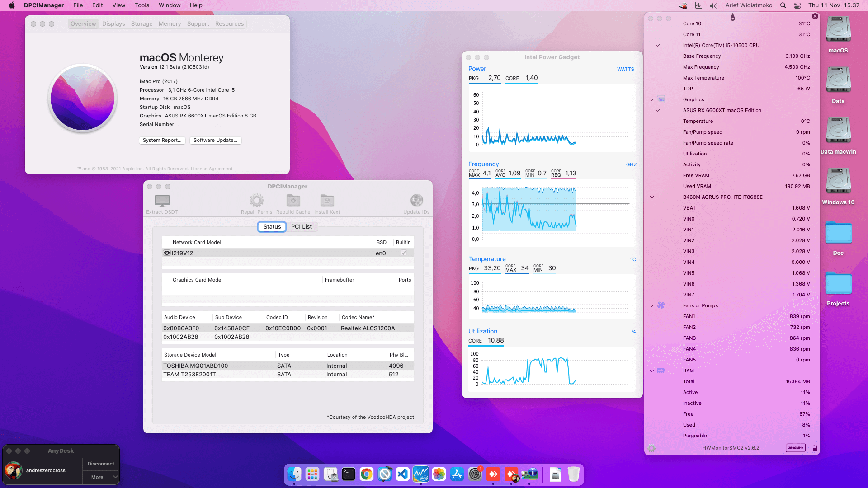The width and height of the screenshot is (868, 488).
Task: Open Disk Utility from the Dock
Action: pyautogui.click(x=330, y=474)
